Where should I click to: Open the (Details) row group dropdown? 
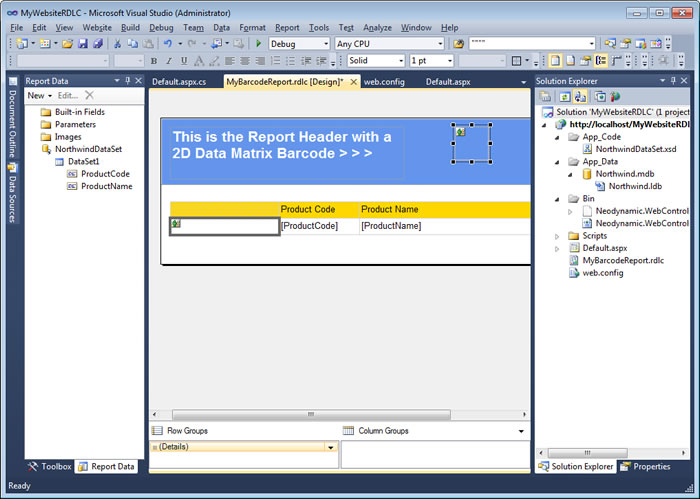click(x=331, y=447)
